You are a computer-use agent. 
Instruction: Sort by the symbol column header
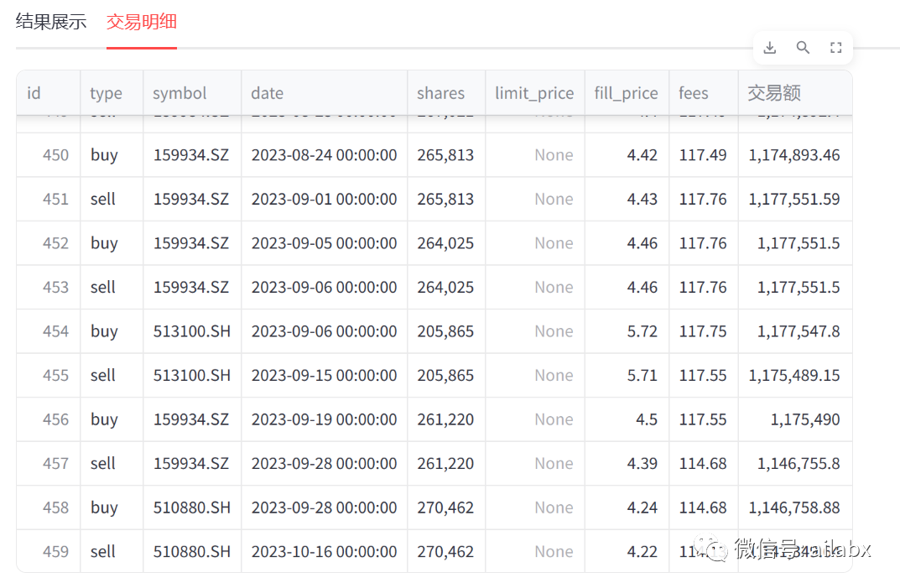(192, 93)
